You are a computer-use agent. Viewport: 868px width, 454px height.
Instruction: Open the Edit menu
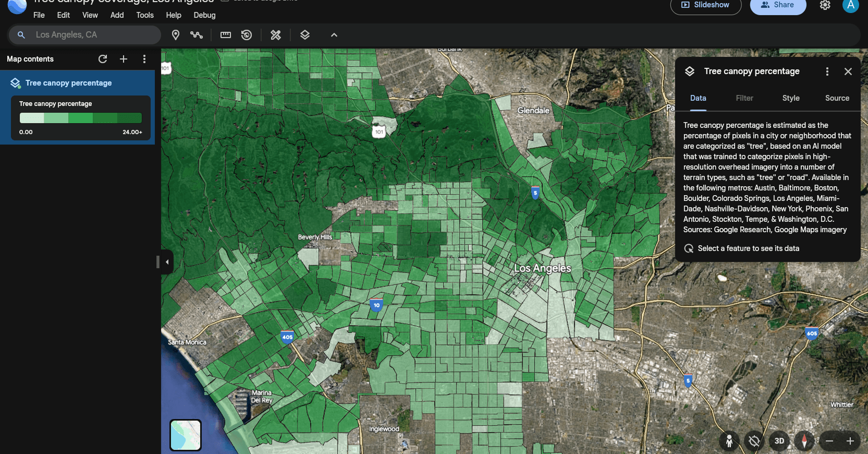64,15
